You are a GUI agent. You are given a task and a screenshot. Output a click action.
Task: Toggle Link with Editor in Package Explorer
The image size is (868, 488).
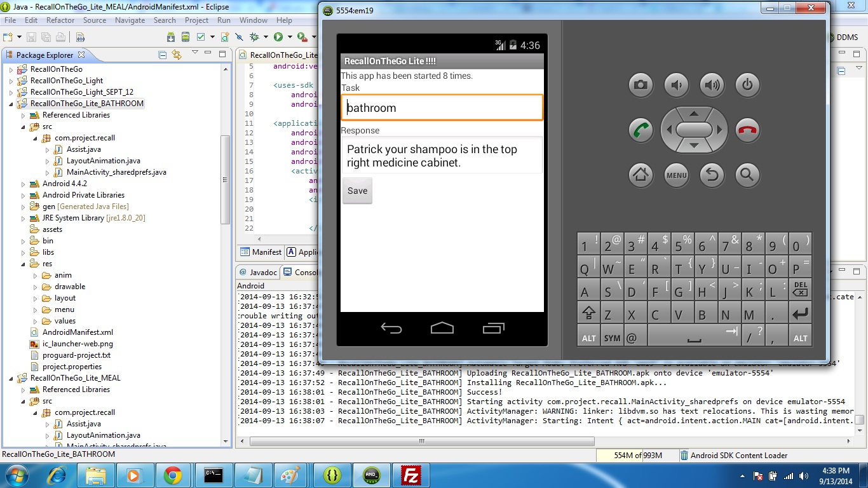click(177, 55)
